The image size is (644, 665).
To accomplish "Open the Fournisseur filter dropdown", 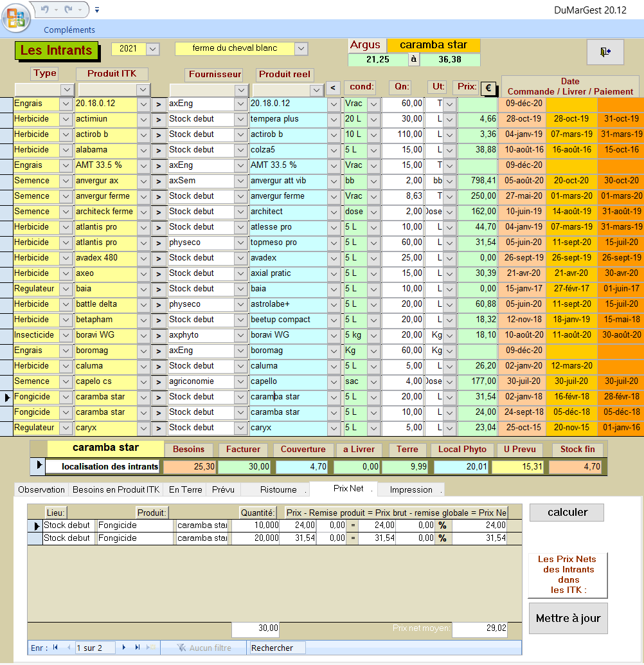I will 241,90.
